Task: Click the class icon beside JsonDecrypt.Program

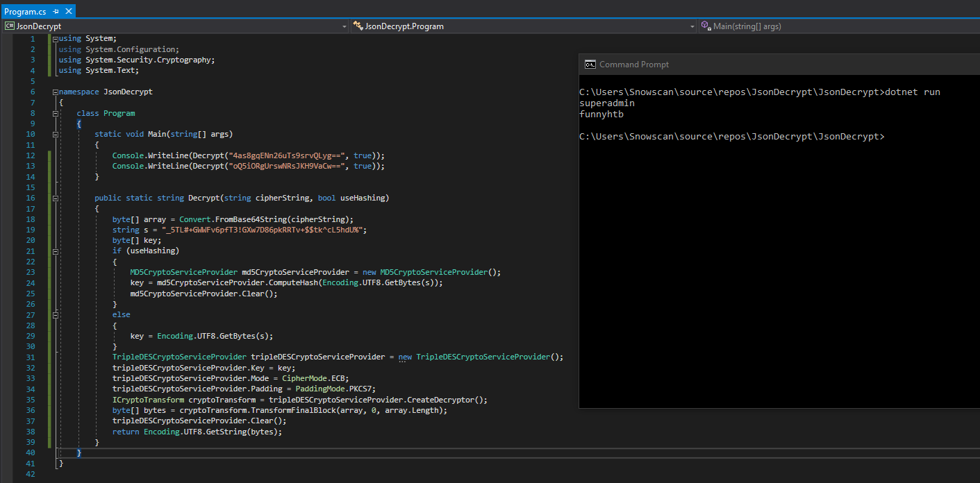Action: pyautogui.click(x=358, y=26)
